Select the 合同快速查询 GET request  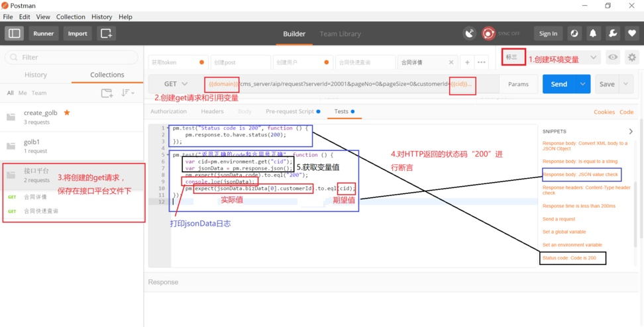[x=40, y=211]
